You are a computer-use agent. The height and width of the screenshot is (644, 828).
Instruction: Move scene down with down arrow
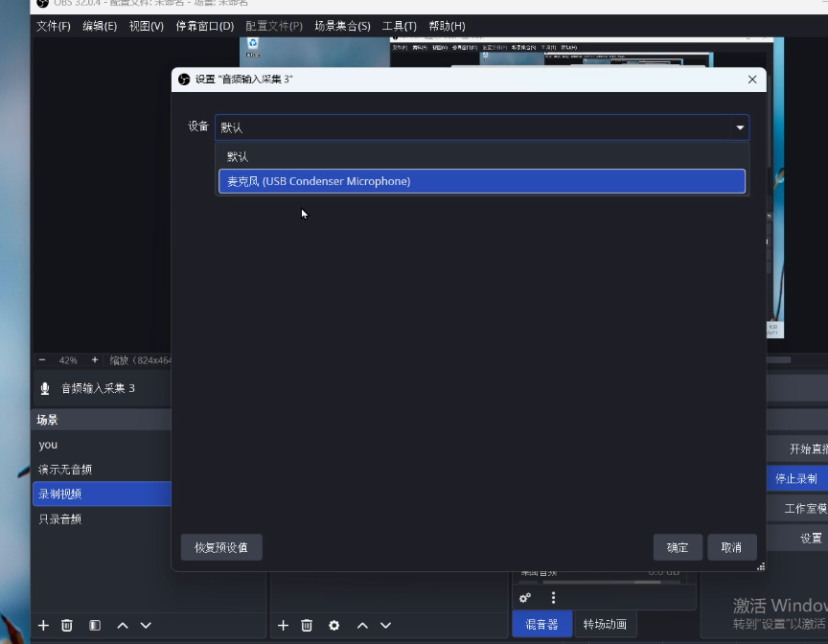coord(146,626)
